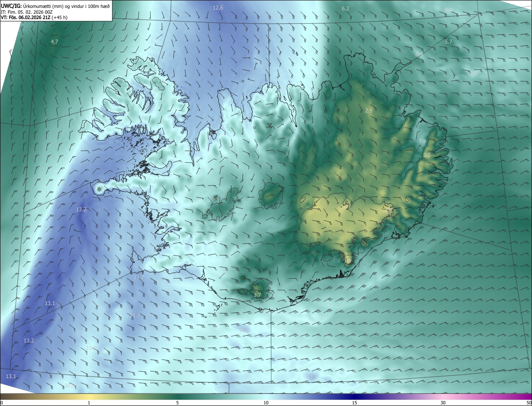Click the map value '2.9'

(369, 111)
